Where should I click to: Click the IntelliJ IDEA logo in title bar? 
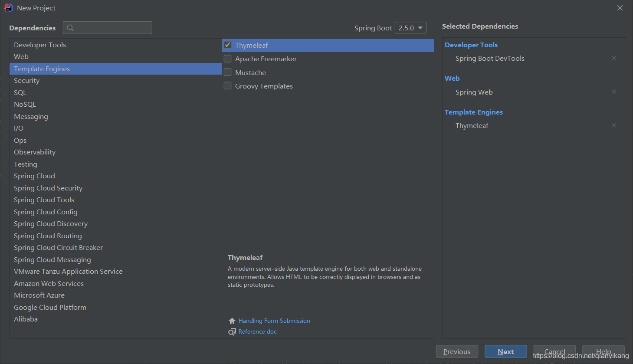[8, 8]
